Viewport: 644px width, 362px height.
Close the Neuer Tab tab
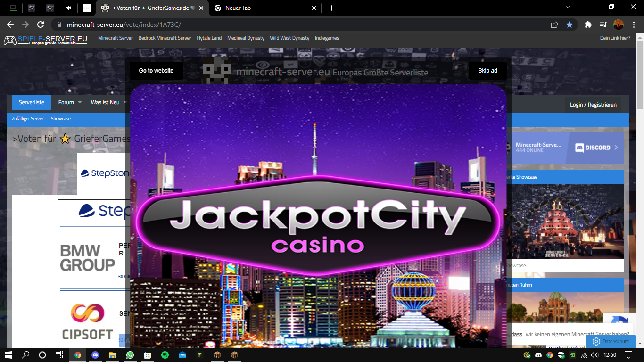pyautogui.click(x=314, y=8)
